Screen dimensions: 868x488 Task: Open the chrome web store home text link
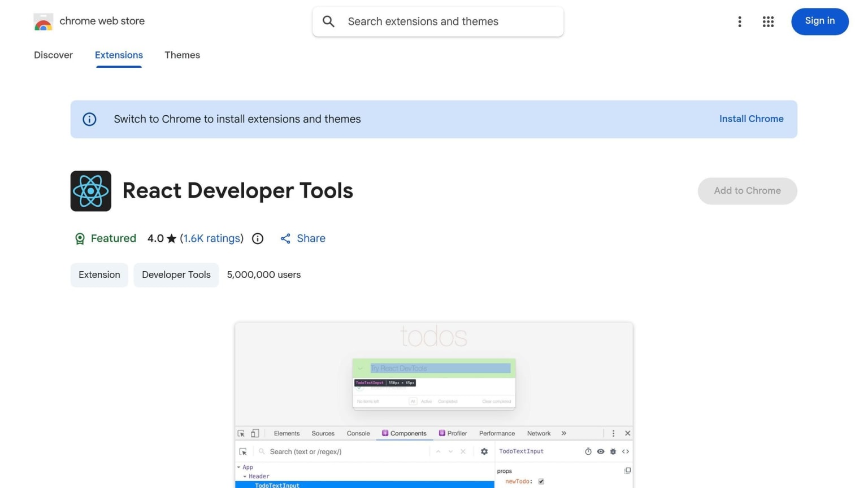[x=102, y=21]
